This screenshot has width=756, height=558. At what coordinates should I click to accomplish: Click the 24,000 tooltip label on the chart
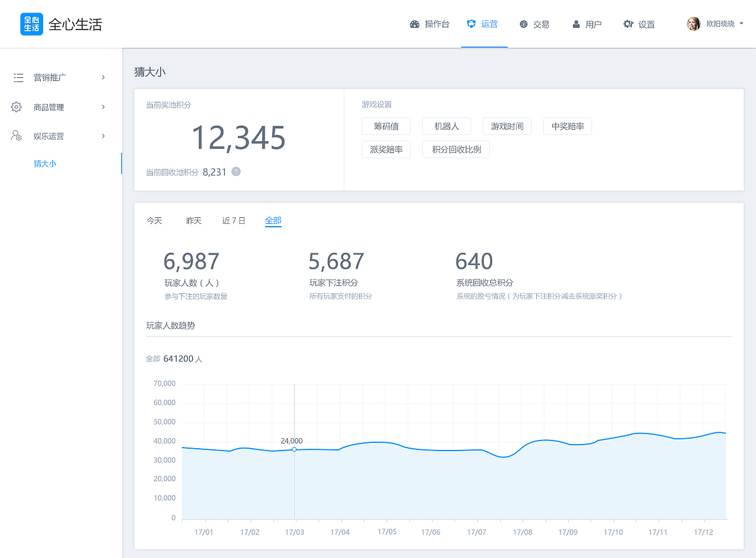pos(292,440)
